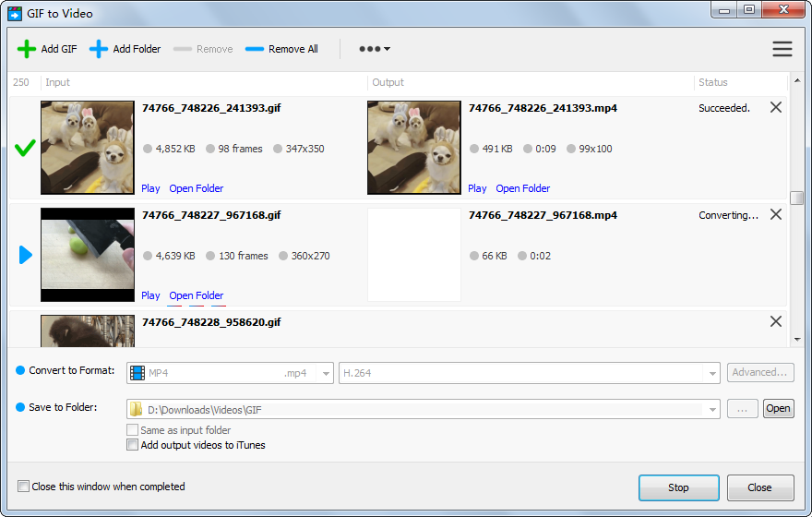Open the H.264 codec dropdown
Viewport: 812px width, 517px height.
[712, 373]
